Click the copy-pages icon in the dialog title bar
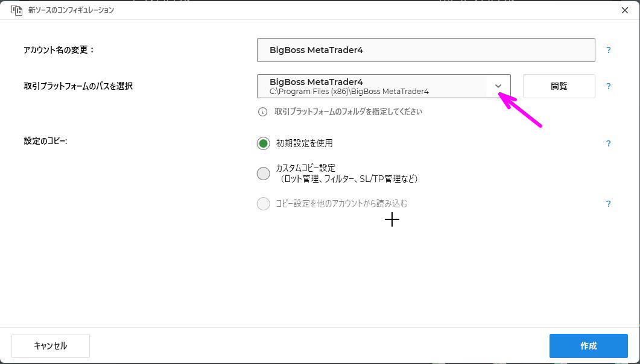 pos(17,10)
